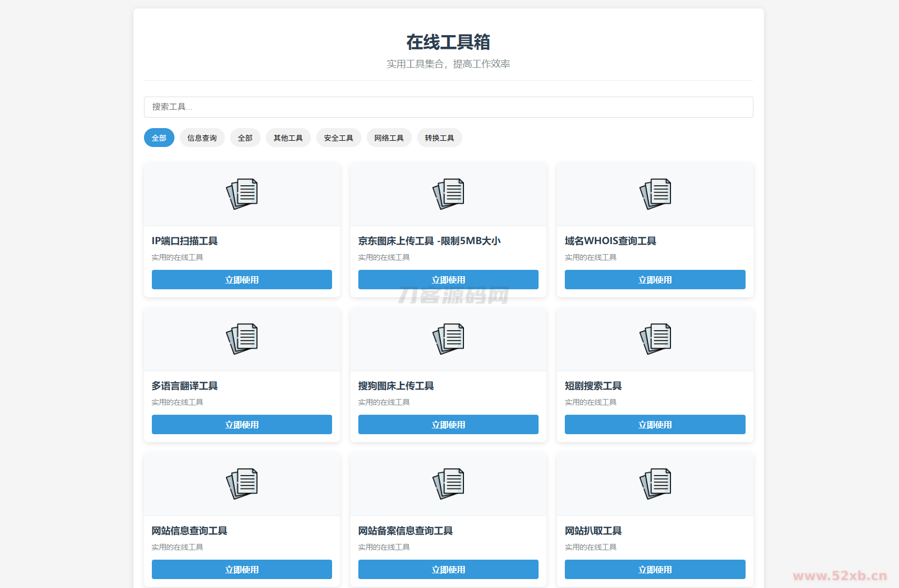Click the document icon on 京东图床上传工具 card
This screenshot has width=899, height=588.
448,194
